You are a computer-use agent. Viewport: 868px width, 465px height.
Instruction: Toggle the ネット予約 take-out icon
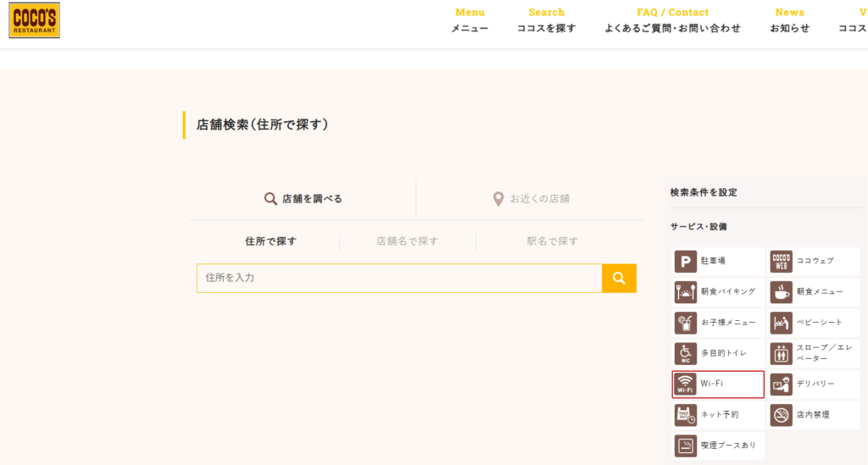[685, 415]
